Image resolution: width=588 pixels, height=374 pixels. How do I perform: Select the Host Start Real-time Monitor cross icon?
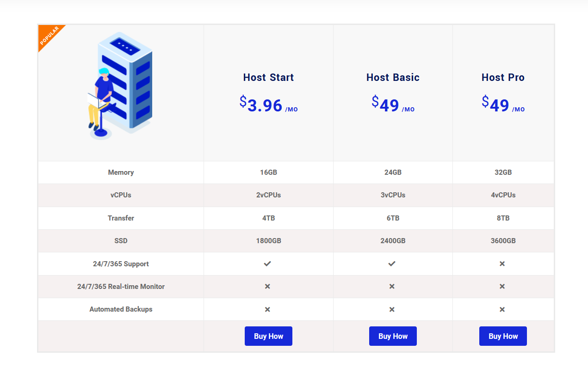coord(267,286)
